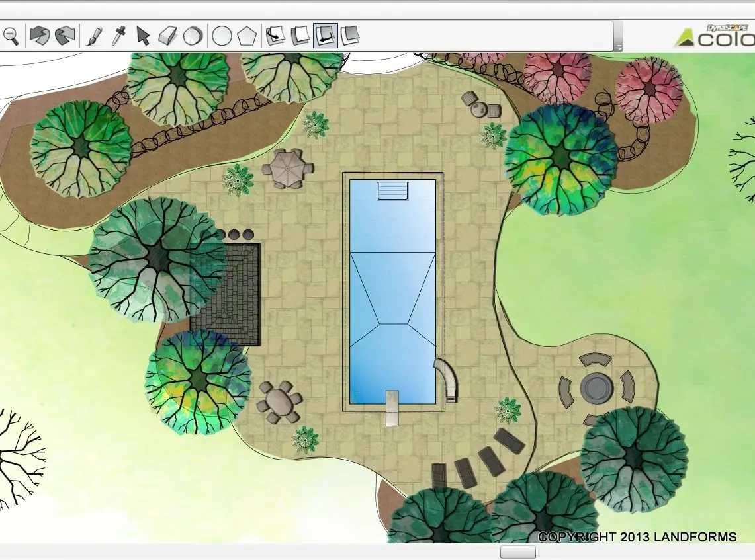The width and height of the screenshot is (755, 560).
Task: Click the undo arrow icon
Action: coord(39,36)
